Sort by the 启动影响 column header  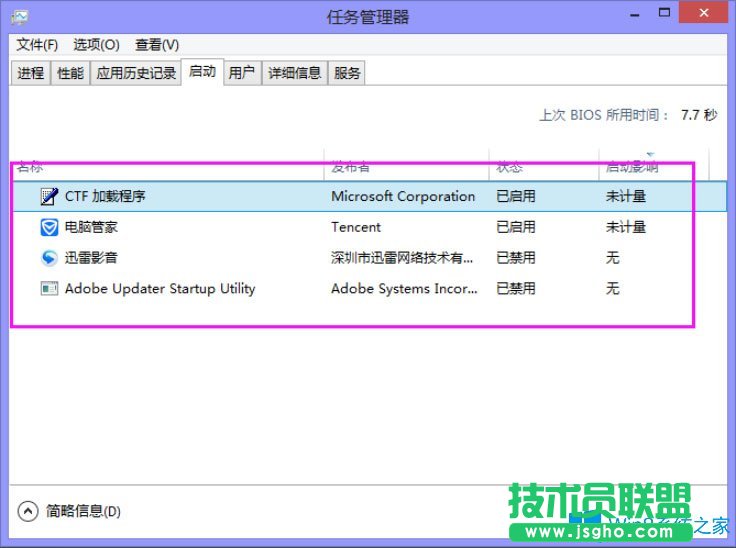[x=632, y=166]
